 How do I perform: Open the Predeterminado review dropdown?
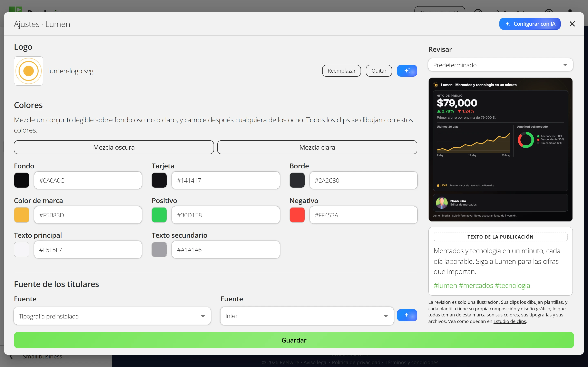pyautogui.click(x=500, y=65)
